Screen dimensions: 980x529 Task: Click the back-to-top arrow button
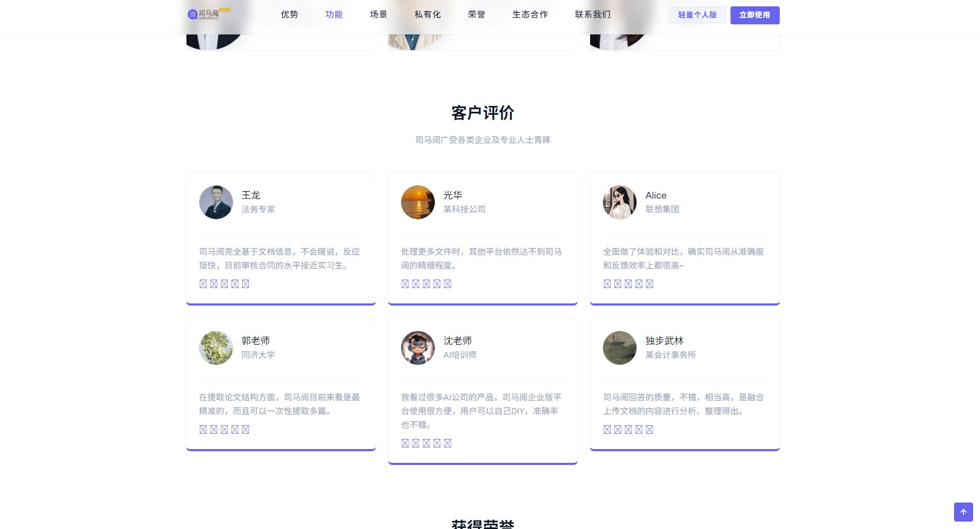click(963, 512)
